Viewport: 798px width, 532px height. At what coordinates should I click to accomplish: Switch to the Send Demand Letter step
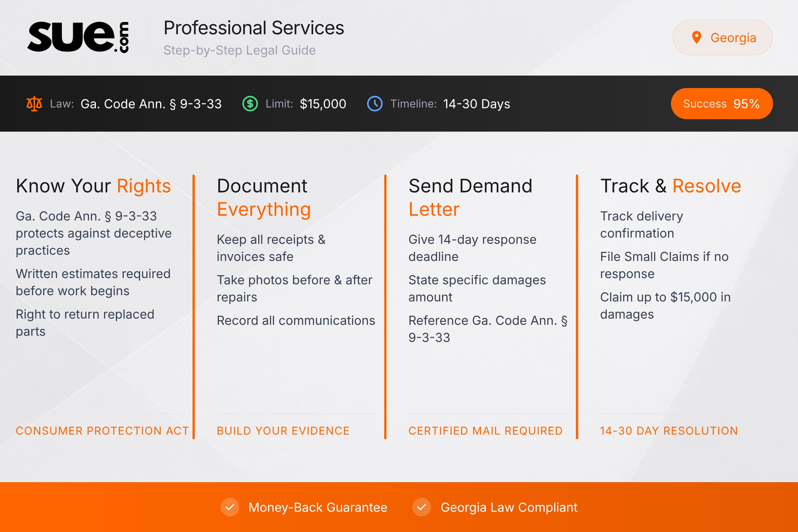471,197
